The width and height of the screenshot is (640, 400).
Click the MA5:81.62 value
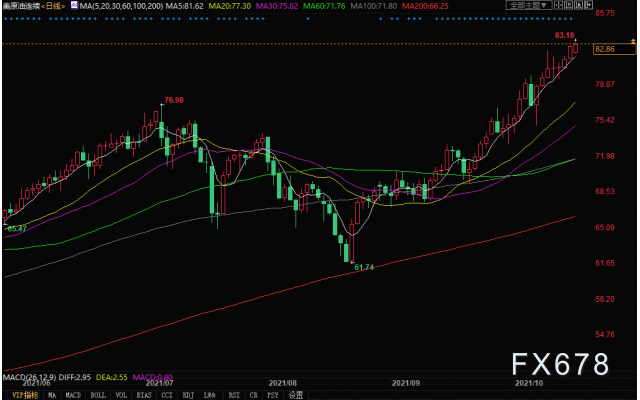click(184, 6)
